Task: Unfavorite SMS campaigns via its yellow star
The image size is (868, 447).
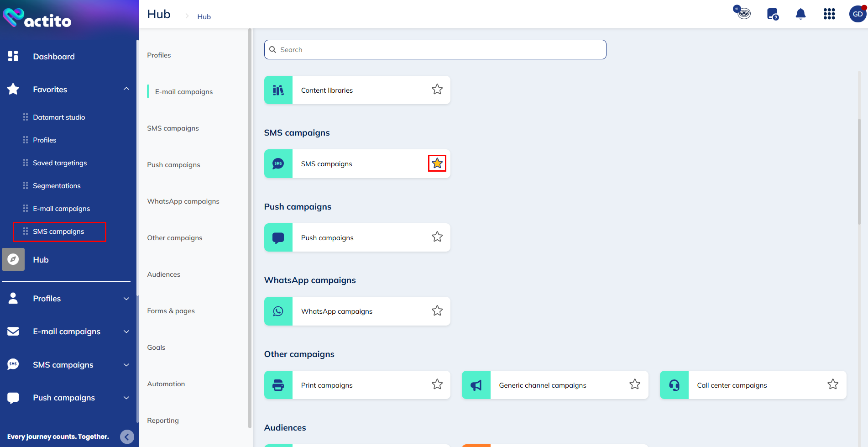Action: coord(437,163)
